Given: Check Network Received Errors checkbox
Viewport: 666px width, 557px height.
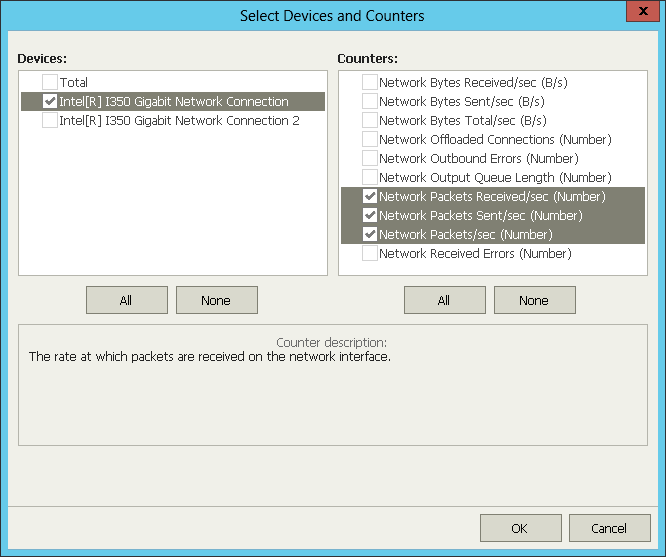Looking at the screenshot, I should point(370,253).
